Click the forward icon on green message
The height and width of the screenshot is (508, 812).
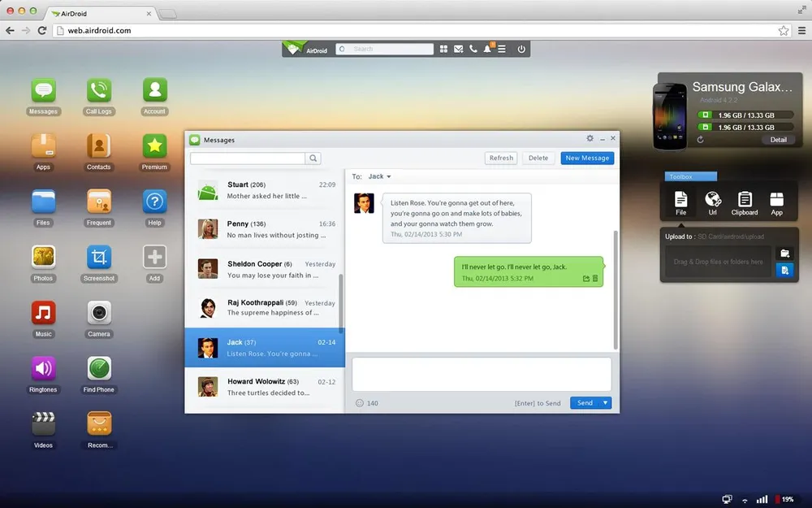pos(585,279)
